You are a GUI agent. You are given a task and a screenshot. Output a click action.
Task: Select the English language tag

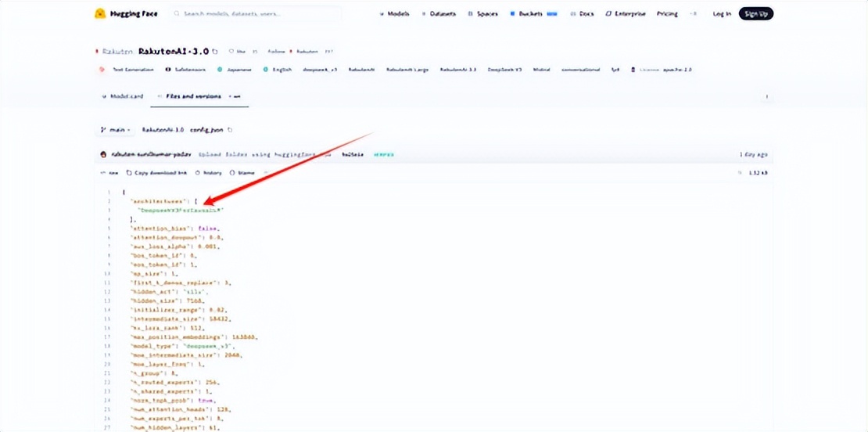(278, 70)
